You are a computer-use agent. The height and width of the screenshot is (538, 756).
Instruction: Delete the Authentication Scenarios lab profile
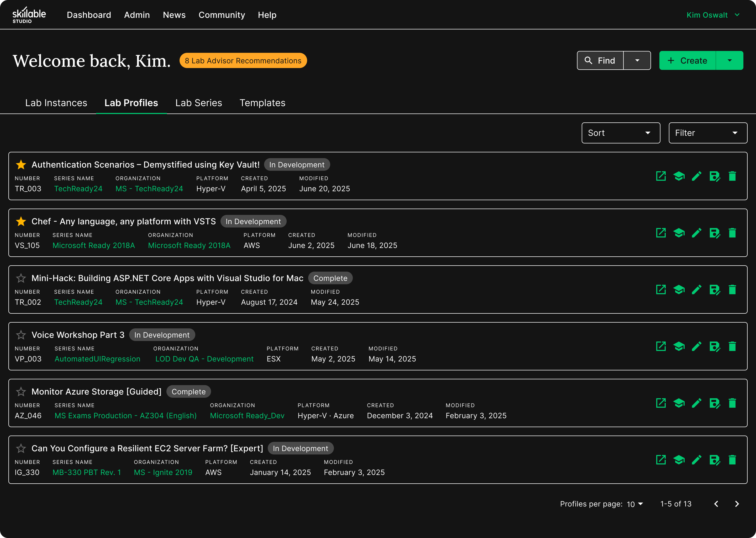pos(732,176)
